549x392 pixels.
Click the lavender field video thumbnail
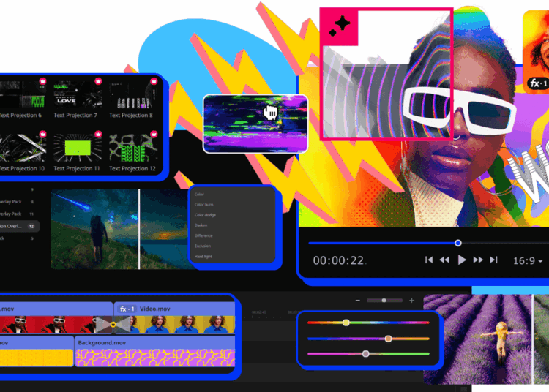click(486, 339)
